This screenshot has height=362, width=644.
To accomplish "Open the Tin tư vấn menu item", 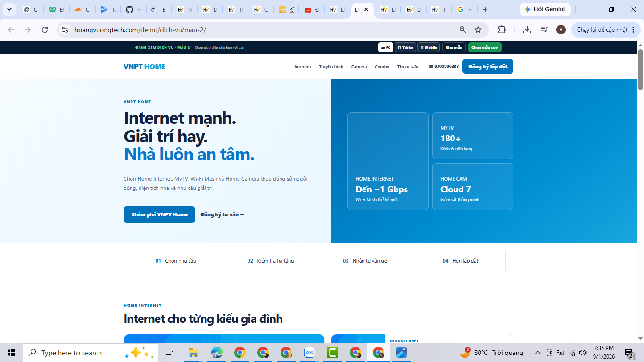I will 408,66.
